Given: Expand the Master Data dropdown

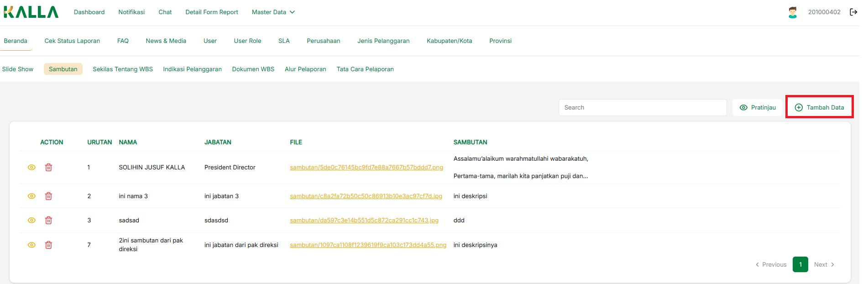Looking at the screenshot, I should click(273, 12).
